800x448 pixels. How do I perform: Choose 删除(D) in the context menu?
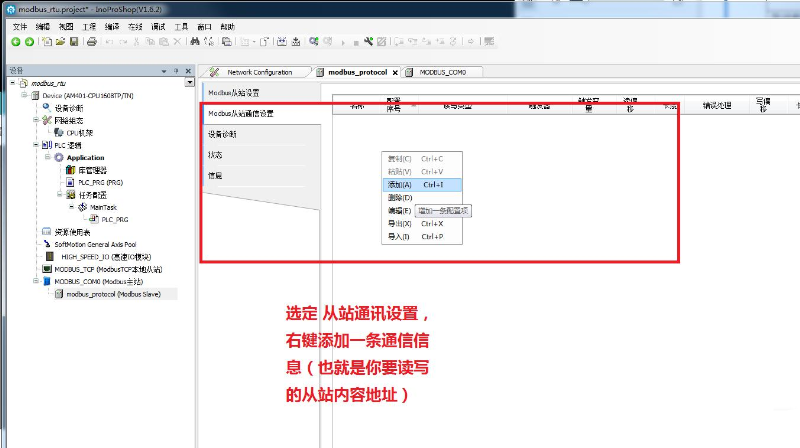pos(422,197)
